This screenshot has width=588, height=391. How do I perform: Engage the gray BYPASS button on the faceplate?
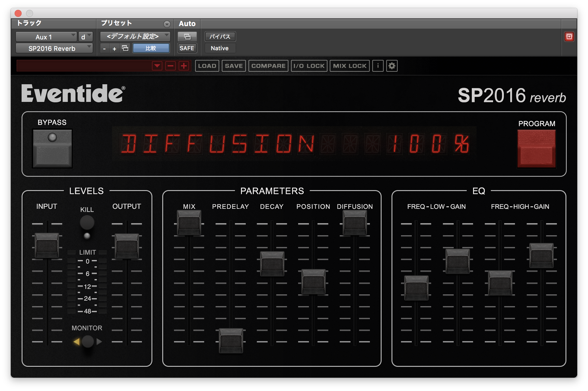coord(52,148)
